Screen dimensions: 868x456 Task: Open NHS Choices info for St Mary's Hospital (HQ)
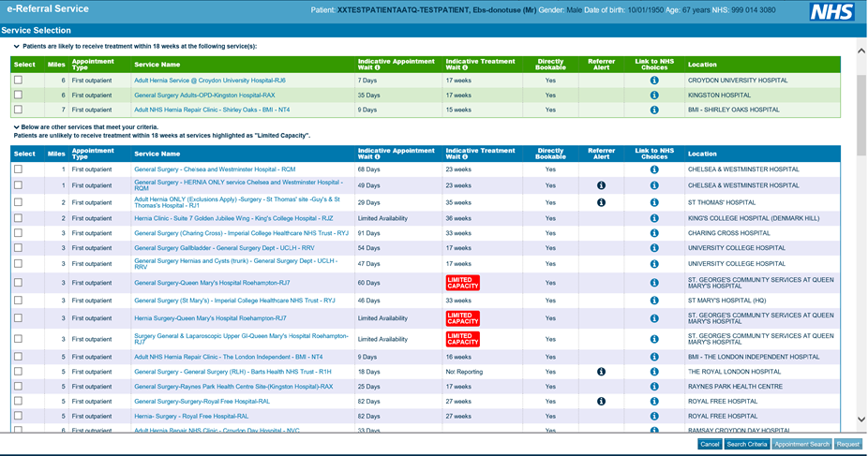[654, 301]
